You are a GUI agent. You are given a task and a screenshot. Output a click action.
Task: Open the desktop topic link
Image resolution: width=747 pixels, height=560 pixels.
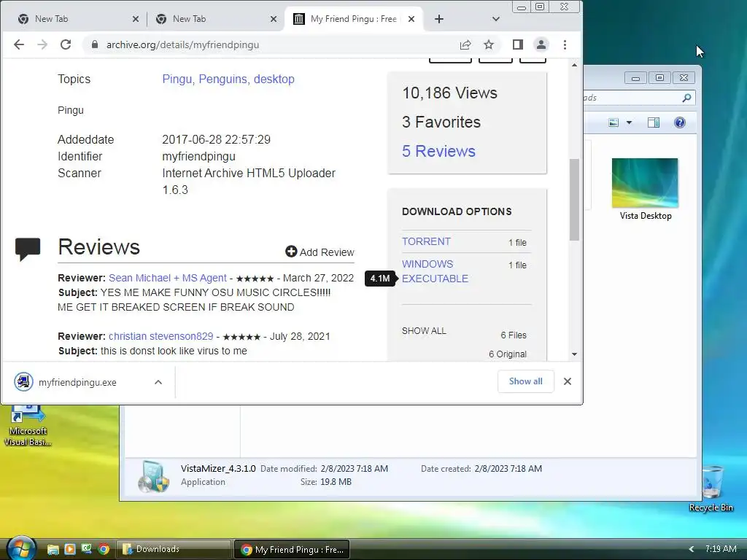point(274,79)
